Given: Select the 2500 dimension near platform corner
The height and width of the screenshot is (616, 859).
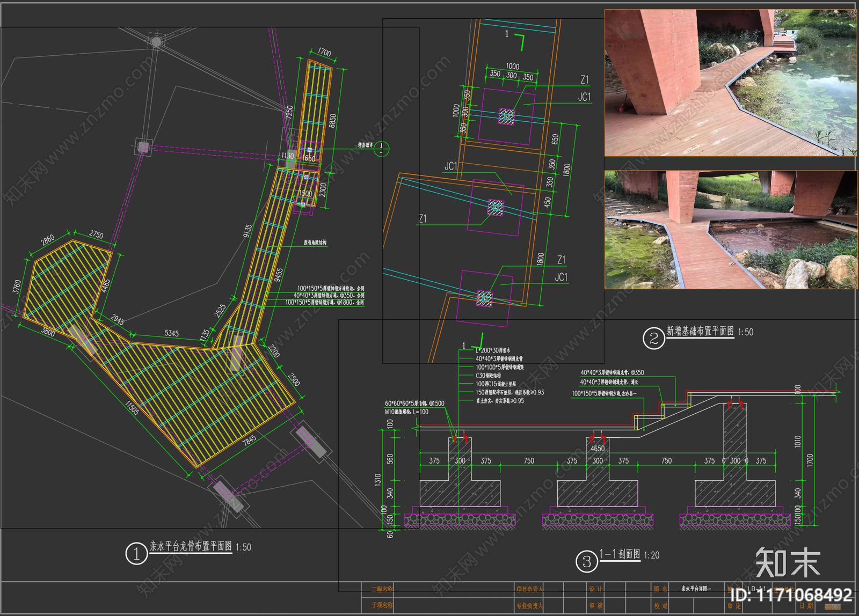Looking at the screenshot, I should [x=294, y=379].
